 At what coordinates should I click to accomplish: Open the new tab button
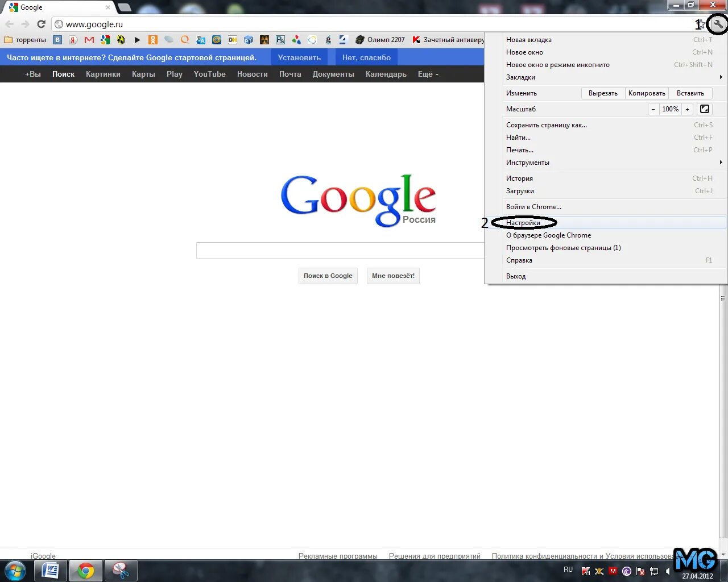pos(124,7)
